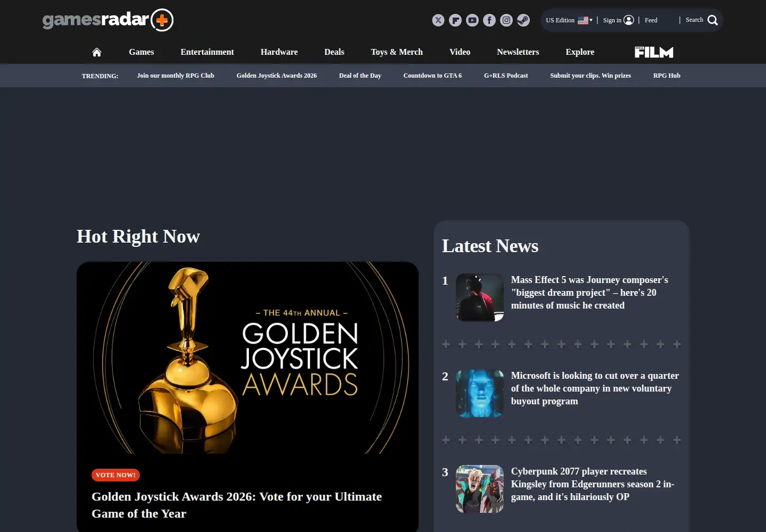Screen dimensions: 766x532
Task: Open the Total Film logo link
Action: [x=654, y=52]
